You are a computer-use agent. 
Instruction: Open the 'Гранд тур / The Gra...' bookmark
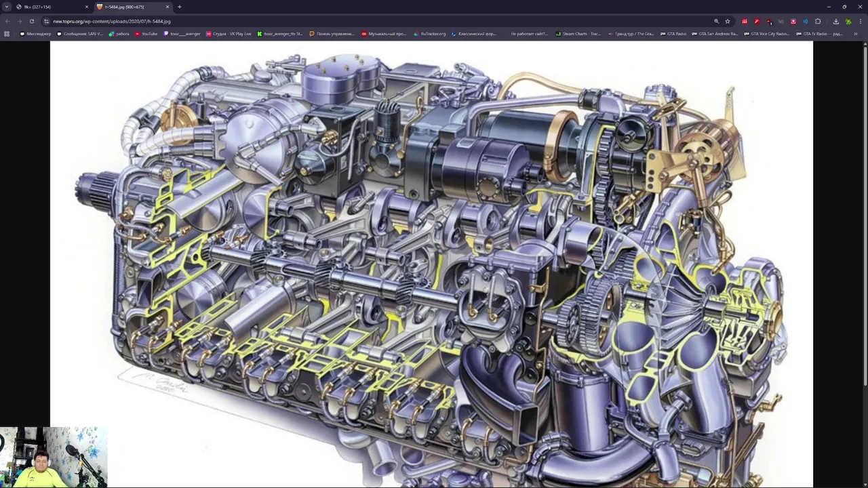tap(631, 34)
